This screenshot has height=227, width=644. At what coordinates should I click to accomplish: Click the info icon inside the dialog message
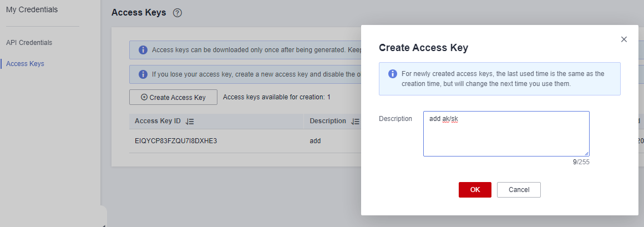393,74
